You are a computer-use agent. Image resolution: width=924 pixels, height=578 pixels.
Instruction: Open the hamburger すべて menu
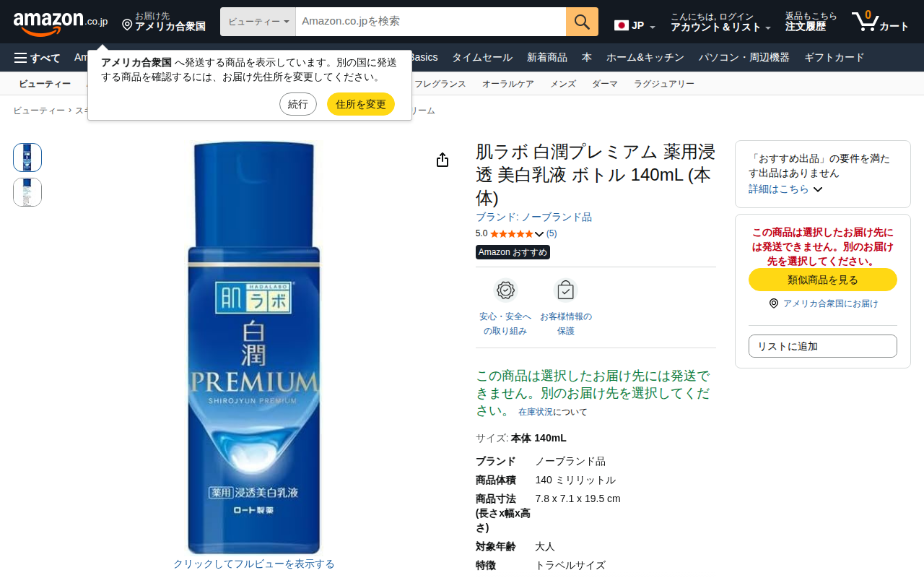coord(38,58)
